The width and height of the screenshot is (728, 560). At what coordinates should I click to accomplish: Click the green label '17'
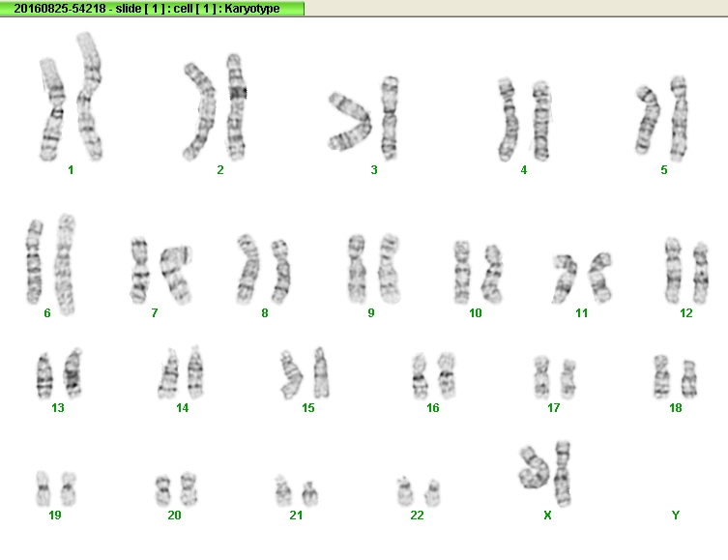coord(553,408)
